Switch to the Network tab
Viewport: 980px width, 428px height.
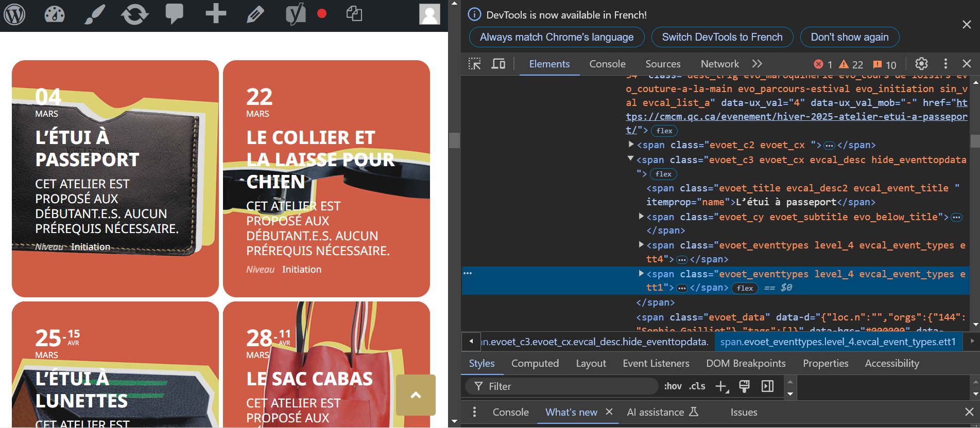pos(719,64)
